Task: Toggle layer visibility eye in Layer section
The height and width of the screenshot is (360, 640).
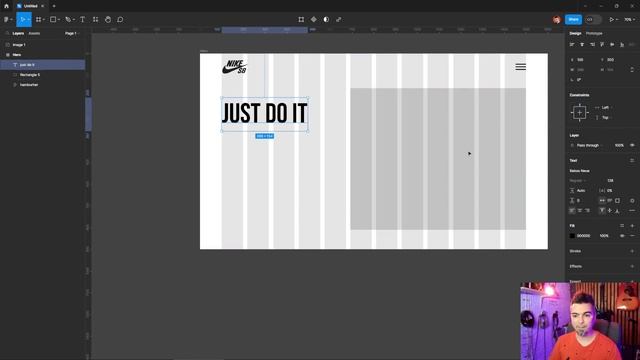Action: [x=632, y=145]
